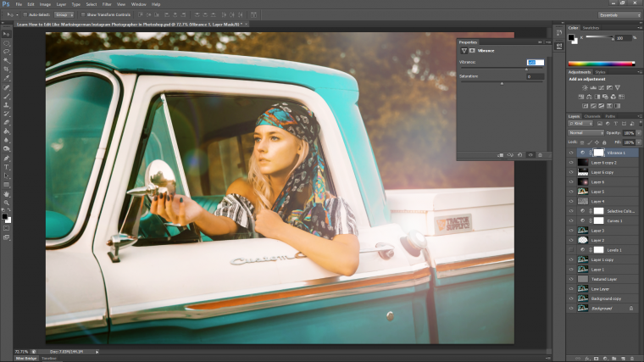
Task: Open the Essentials workspace dropdown
Action: [x=619, y=14]
